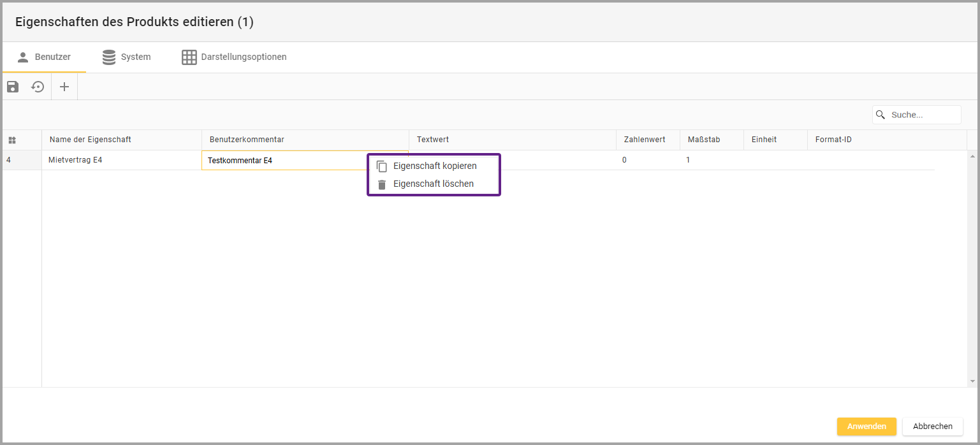Click the magnifier icon in search box

pos(881,115)
